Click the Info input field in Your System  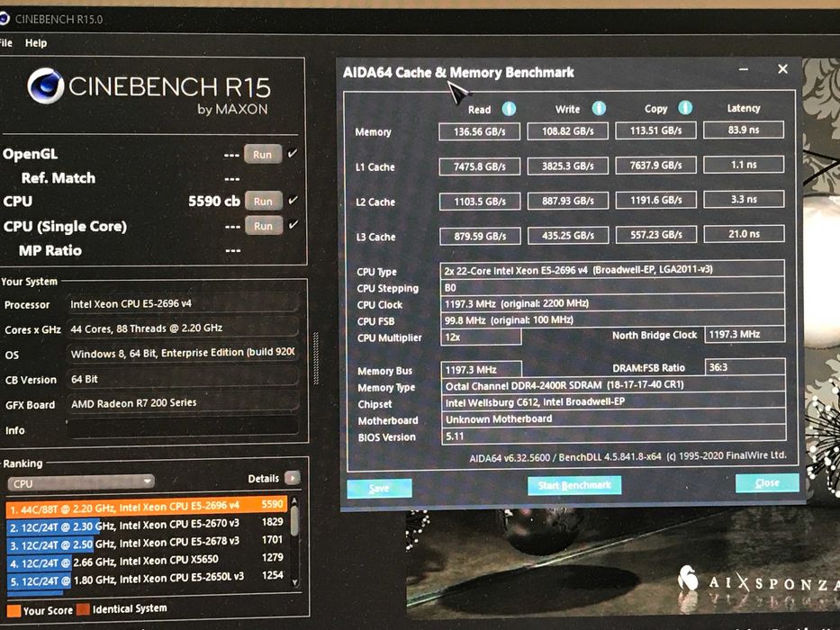[x=182, y=428]
